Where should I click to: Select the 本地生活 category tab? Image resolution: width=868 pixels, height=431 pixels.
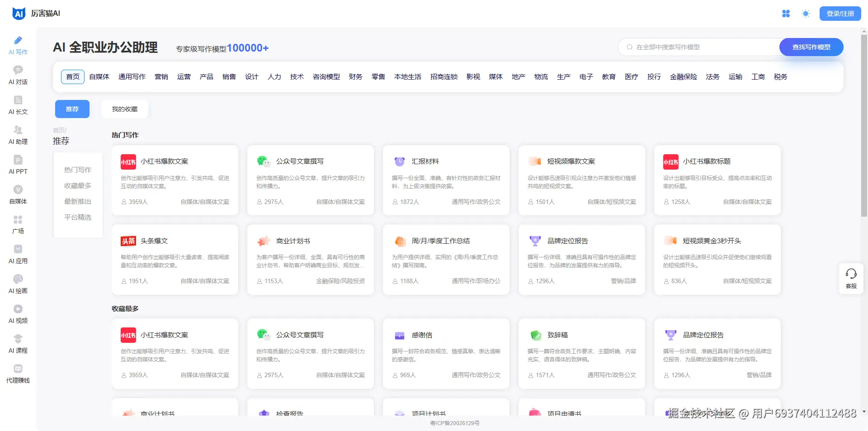coord(408,77)
